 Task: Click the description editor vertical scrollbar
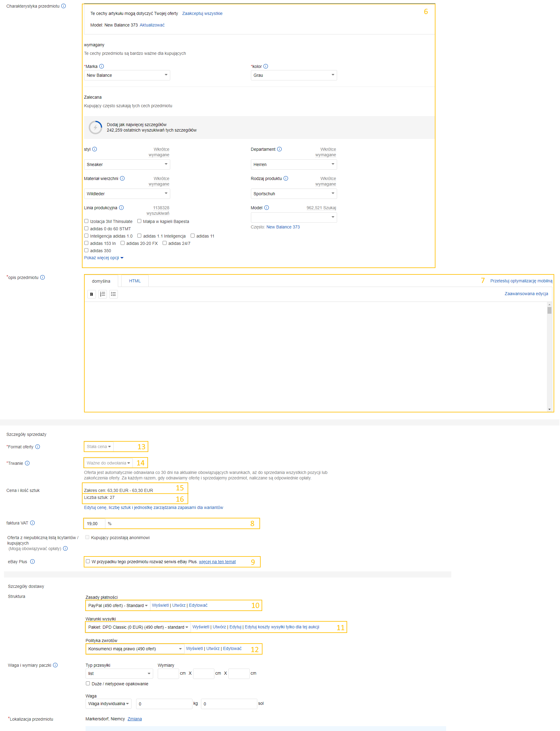point(549,357)
